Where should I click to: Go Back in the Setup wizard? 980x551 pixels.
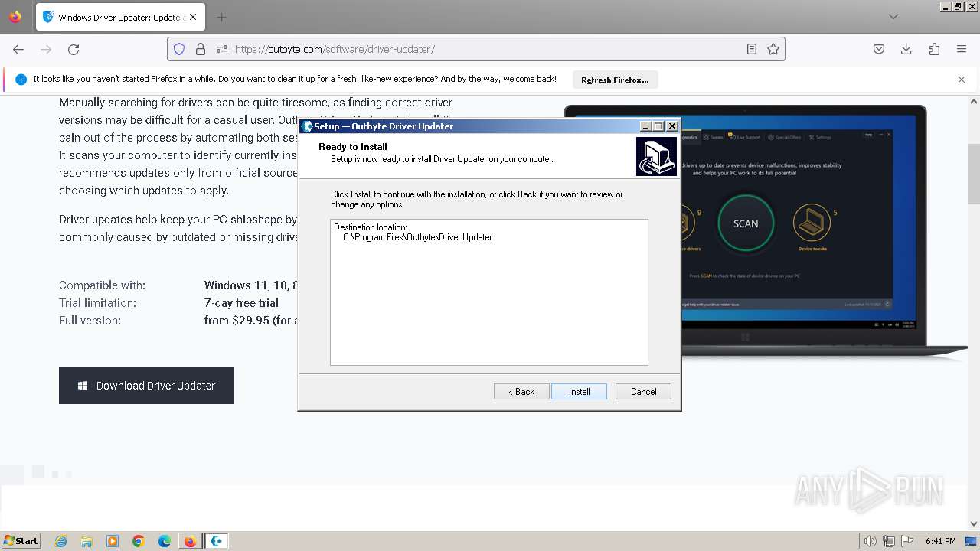521,391
